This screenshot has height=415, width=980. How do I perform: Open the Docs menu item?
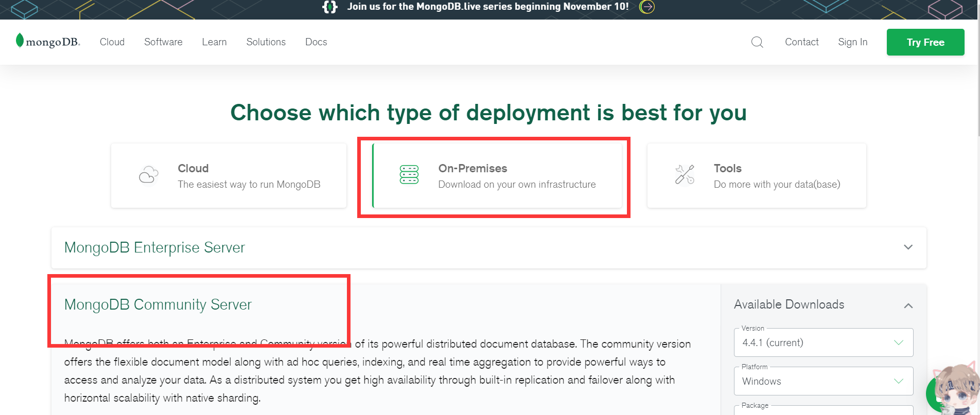point(316,42)
